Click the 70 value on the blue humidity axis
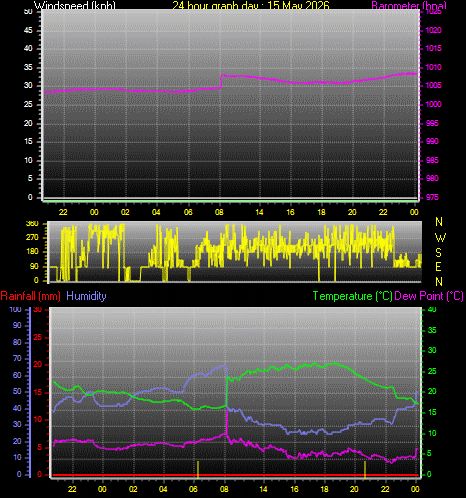The height and width of the screenshot is (498, 466). [17, 358]
